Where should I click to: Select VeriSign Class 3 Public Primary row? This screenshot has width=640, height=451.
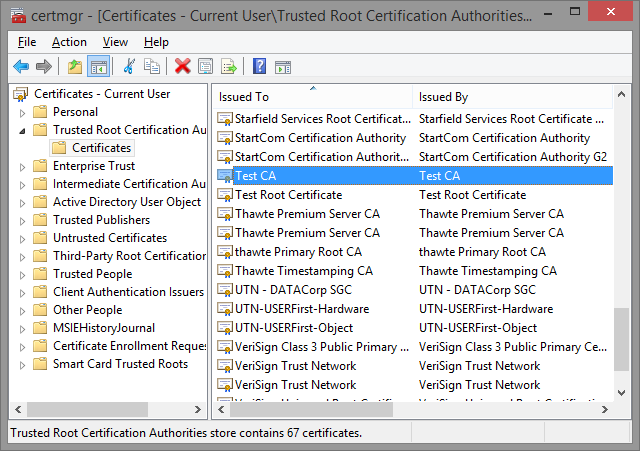(x=413, y=347)
